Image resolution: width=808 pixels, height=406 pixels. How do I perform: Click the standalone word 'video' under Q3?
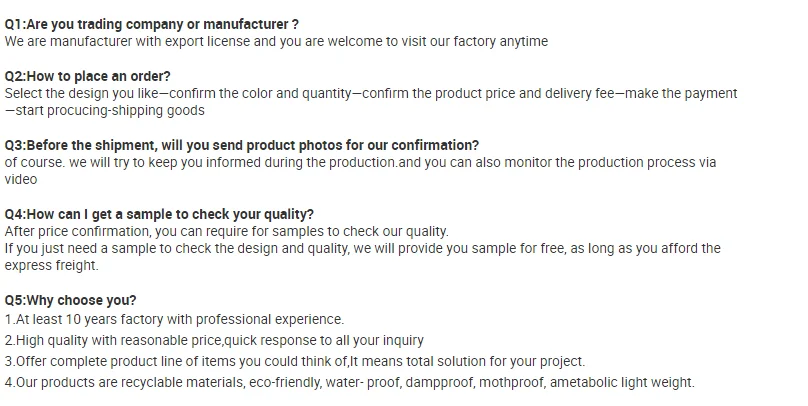tap(21, 179)
